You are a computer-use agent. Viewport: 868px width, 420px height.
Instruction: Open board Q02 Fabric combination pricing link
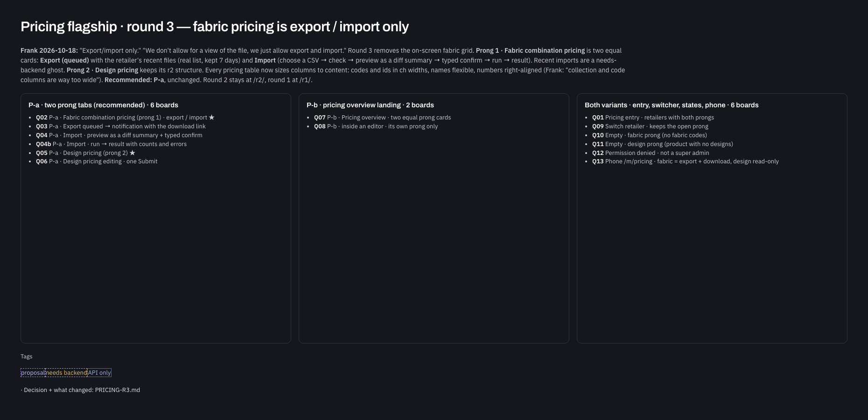[x=125, y=118]
